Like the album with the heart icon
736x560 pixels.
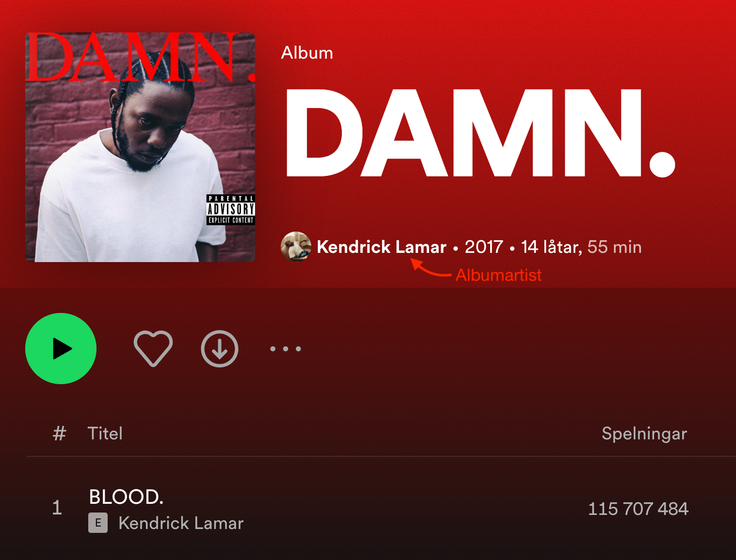153,348
